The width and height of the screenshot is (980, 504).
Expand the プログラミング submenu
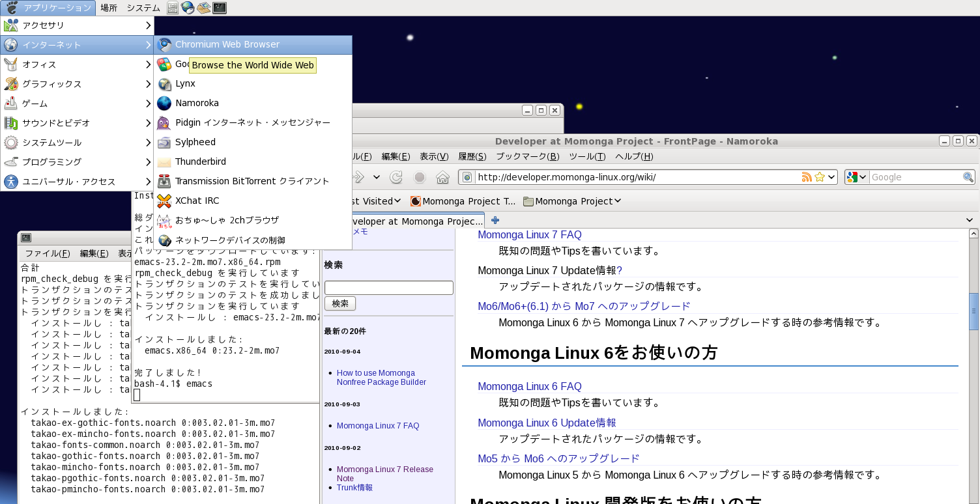[x=77, y=162]
